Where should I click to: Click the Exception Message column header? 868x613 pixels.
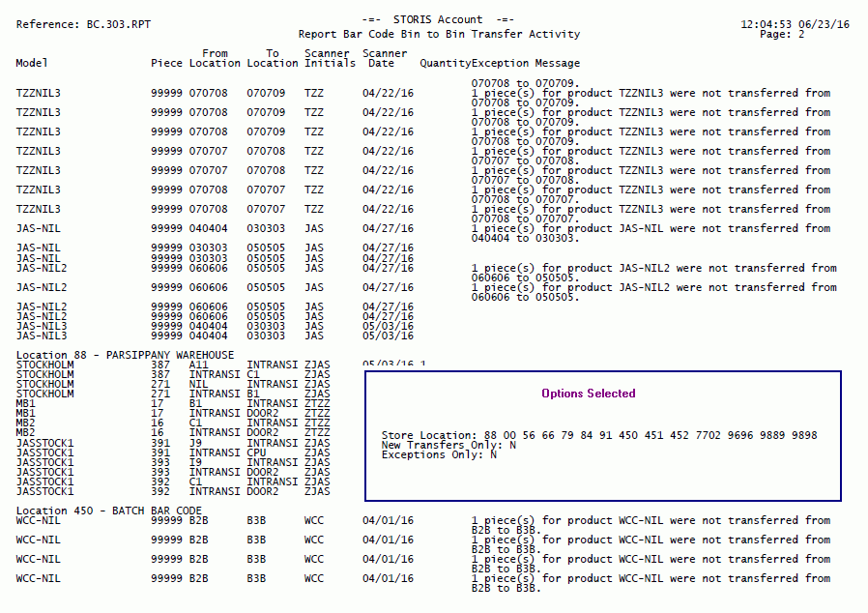526,64
